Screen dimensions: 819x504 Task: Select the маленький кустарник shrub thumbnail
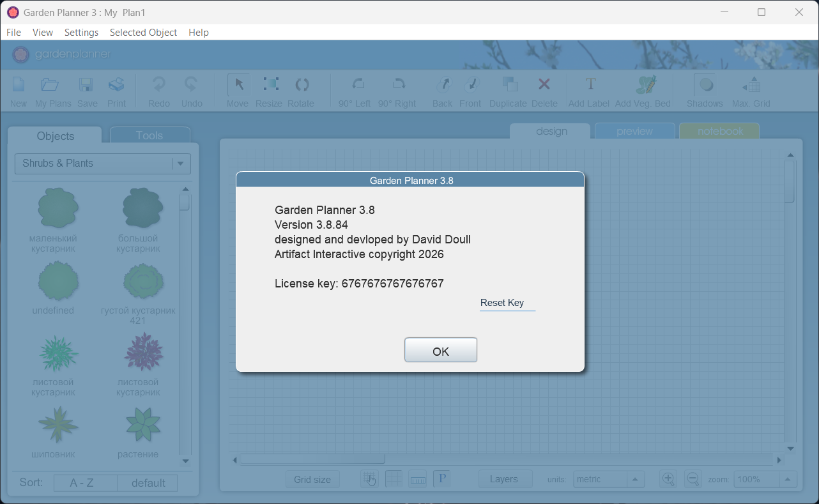click(x=58, y=208)
